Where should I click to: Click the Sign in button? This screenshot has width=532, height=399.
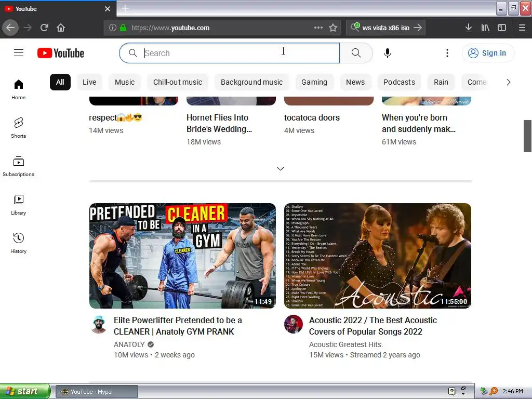coord(488,53)
